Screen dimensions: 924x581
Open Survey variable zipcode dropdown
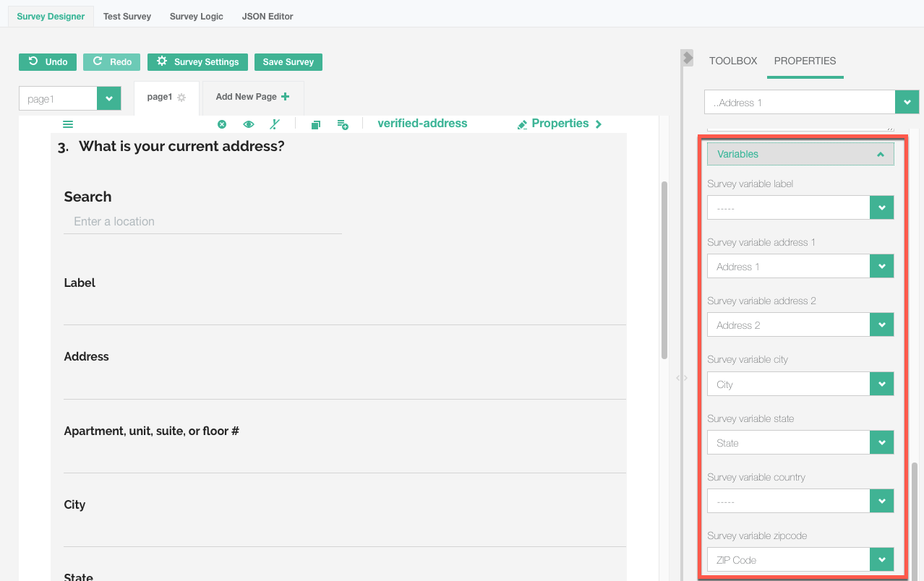[881, 559]
